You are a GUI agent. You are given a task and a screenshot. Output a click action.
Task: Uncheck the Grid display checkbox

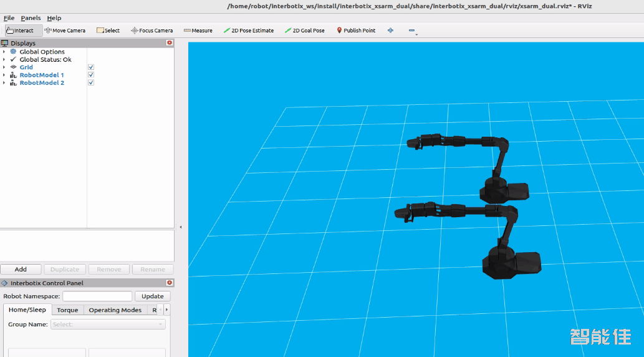tap(91, 67)
